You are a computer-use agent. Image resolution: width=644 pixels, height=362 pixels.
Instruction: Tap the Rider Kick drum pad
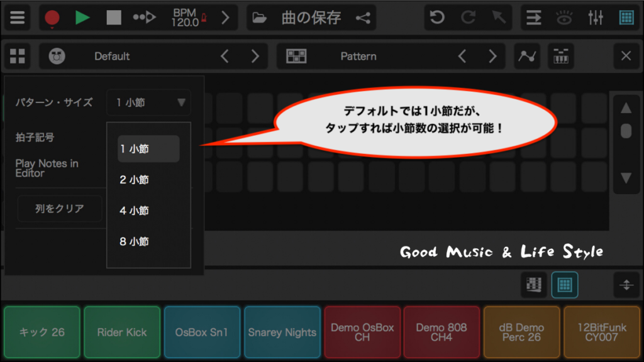tap(122, 332)
